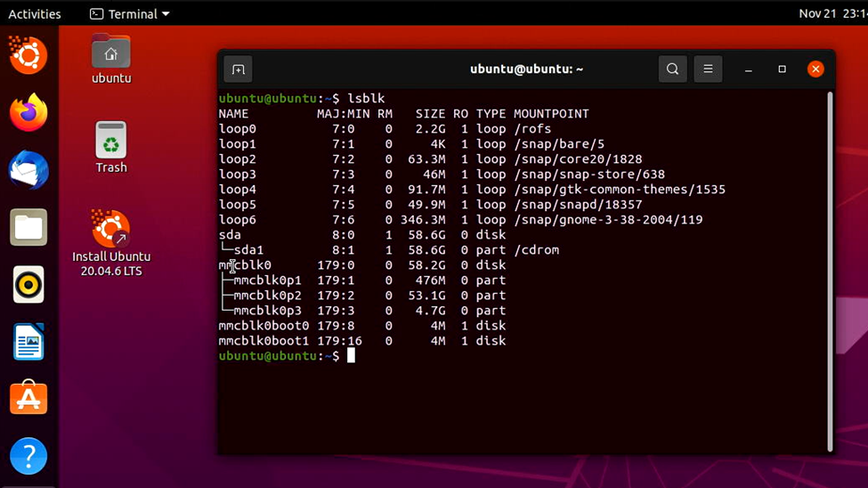The image size is (868, 488).
Task: Open the Activities overview
Action: click(35, 14)
